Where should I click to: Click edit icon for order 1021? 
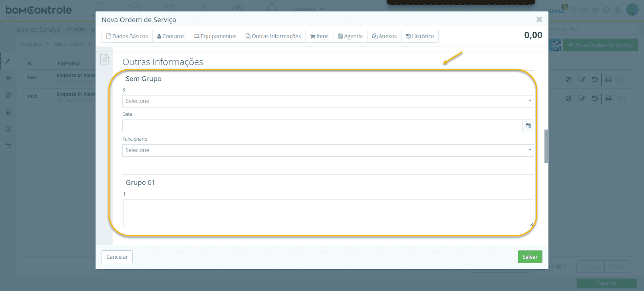click(582, 80)
